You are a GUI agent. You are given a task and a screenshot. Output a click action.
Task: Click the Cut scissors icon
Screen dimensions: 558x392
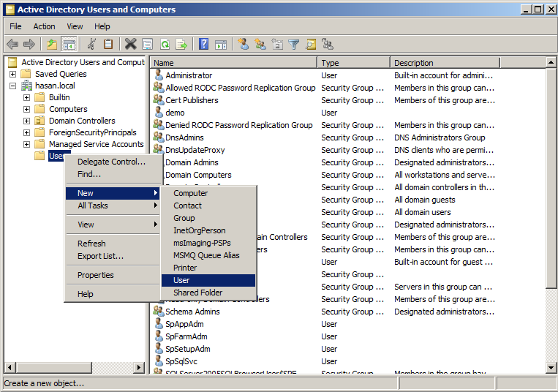tap(92, 44)
